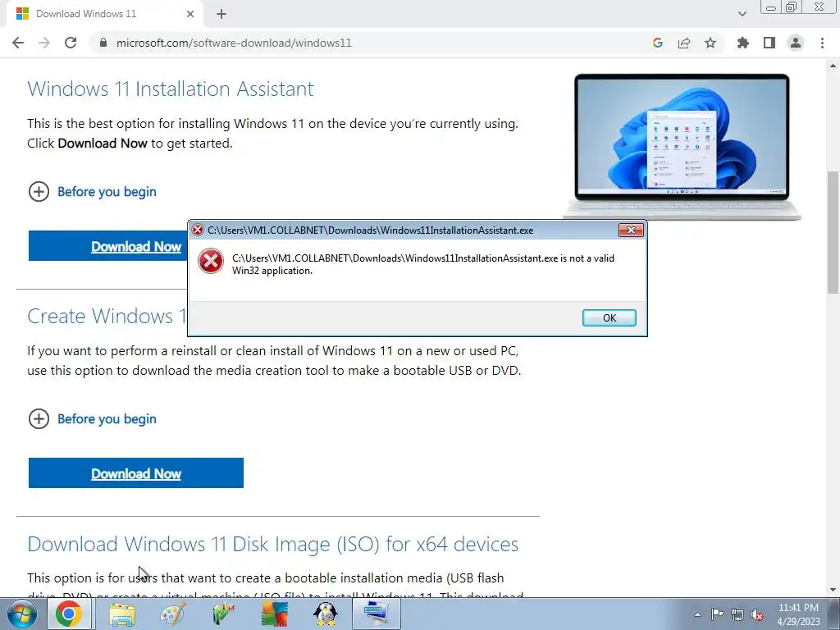This screenshot has height=630, width=840.
Task: Click the red error icon in dialog
Action: coord(211,262)
